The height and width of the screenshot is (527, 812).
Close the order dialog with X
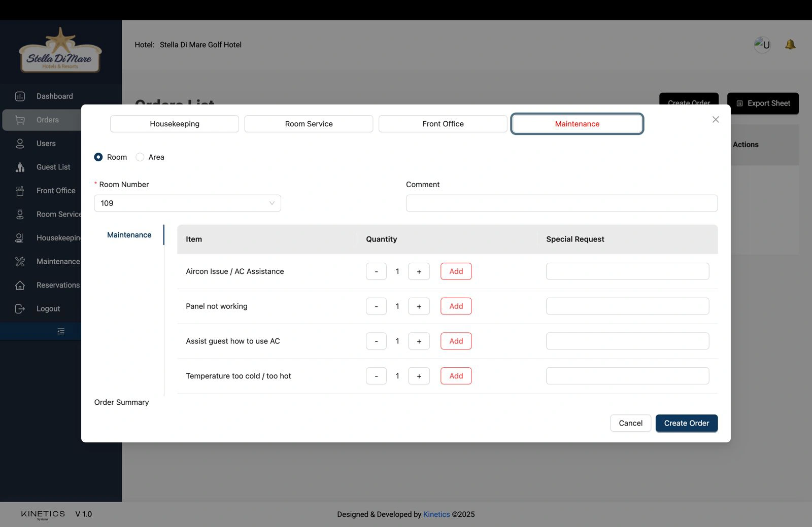pyautogui.click(x=716, y=120)
